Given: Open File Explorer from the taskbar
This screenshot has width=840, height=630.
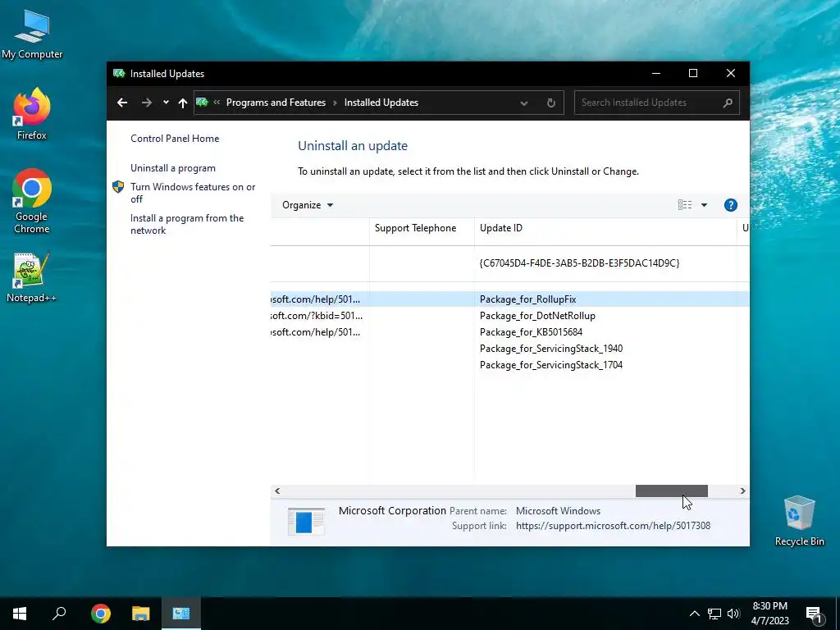Looking at the screenshot, I should [x=141, y=614].
